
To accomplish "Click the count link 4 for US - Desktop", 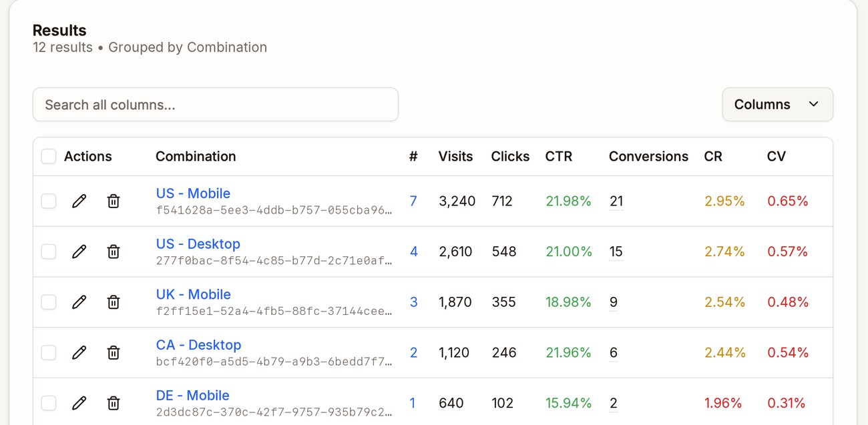I will coord(413,252).
